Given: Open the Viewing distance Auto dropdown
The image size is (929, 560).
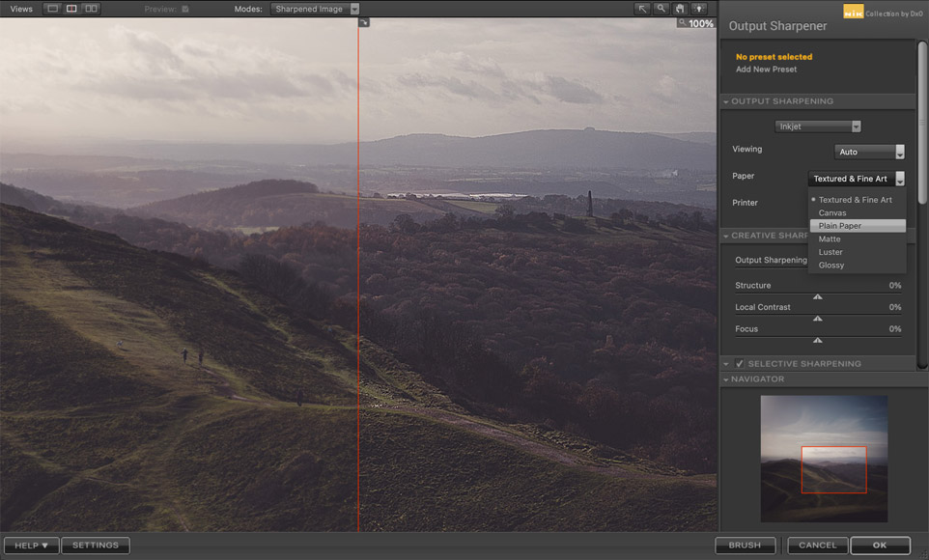Looking at the screenshot, I should coord(869,152).
